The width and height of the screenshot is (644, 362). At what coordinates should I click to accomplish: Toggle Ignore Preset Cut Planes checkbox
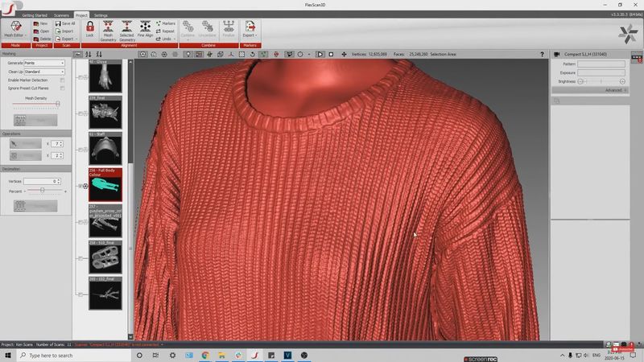point(63,88)
